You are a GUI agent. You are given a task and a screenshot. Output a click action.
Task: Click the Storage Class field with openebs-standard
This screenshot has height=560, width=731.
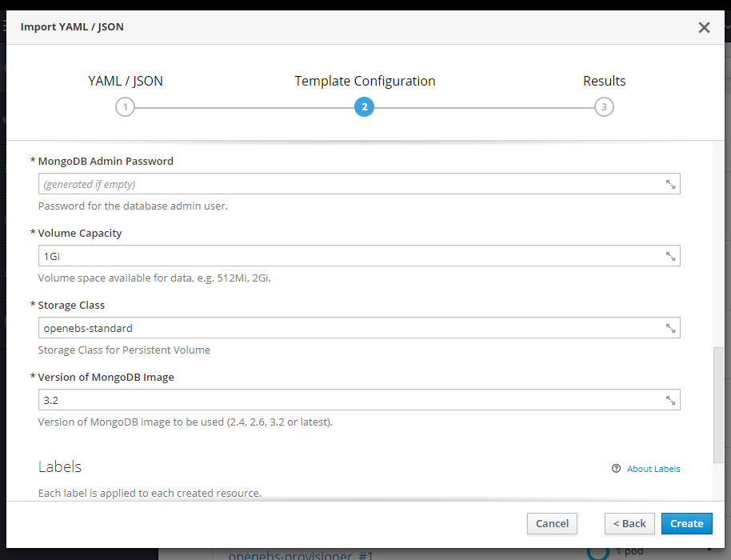point(359,328)
